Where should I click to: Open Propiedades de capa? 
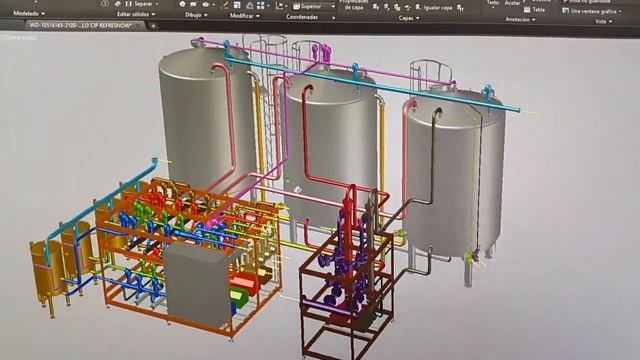point(353,4)
